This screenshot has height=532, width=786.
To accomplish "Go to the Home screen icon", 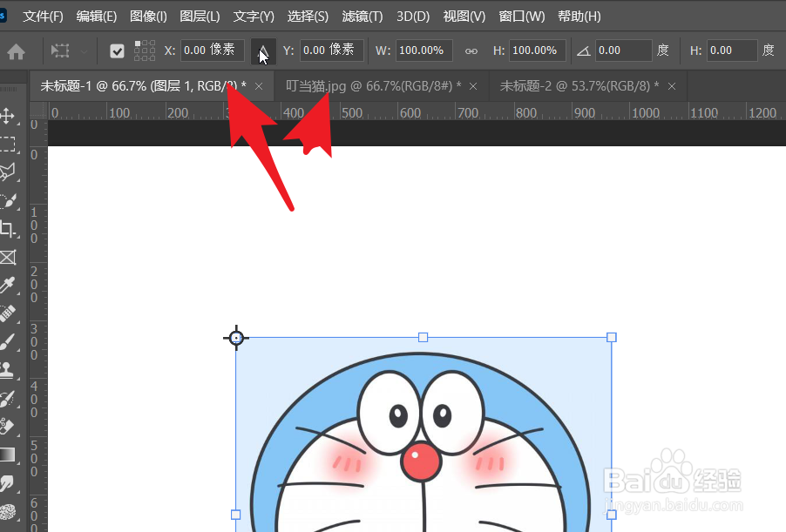I will [x=16, y=51].
